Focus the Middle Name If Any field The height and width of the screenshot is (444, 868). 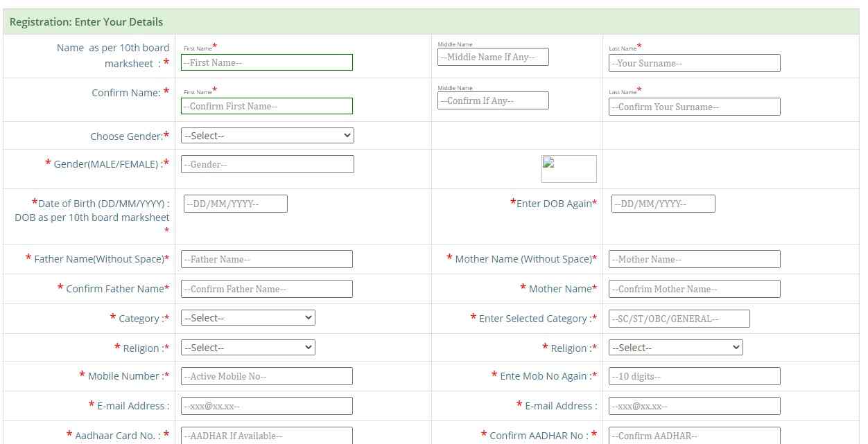[493, 57]
